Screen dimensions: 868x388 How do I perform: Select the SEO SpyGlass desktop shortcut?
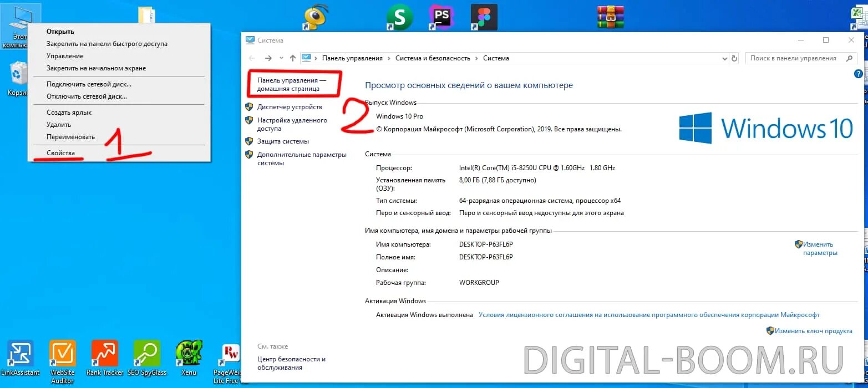pos(147,358)
